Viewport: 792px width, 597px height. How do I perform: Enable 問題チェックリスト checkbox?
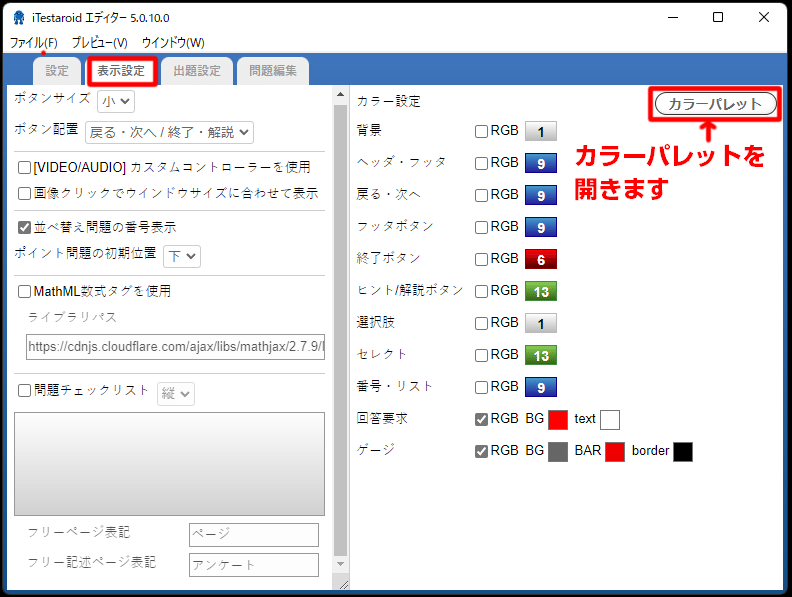(x=24, y=390)
